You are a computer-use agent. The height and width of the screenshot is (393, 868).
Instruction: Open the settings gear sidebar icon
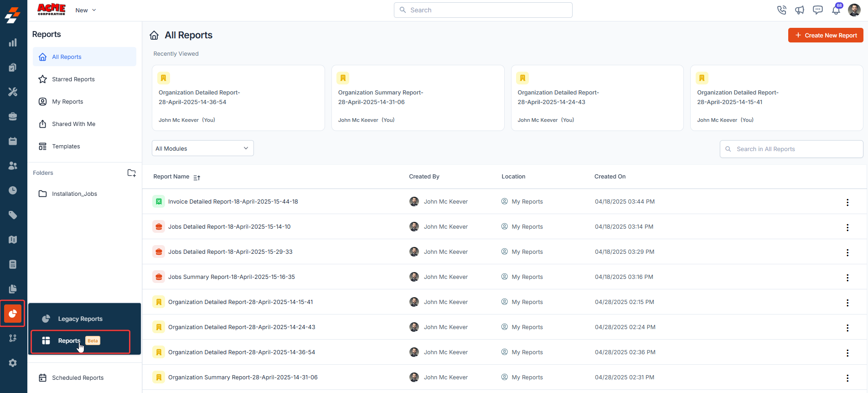tap(13, 363)
